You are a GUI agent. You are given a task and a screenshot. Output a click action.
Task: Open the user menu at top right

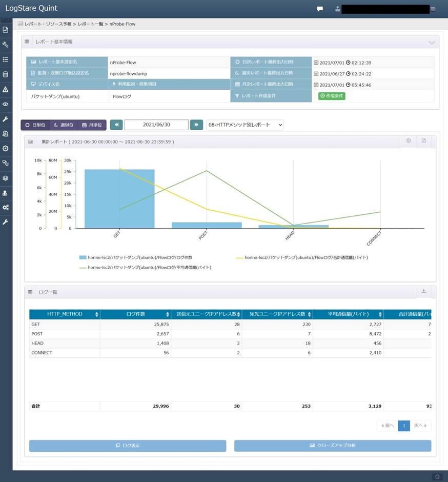tap(434, 9)
